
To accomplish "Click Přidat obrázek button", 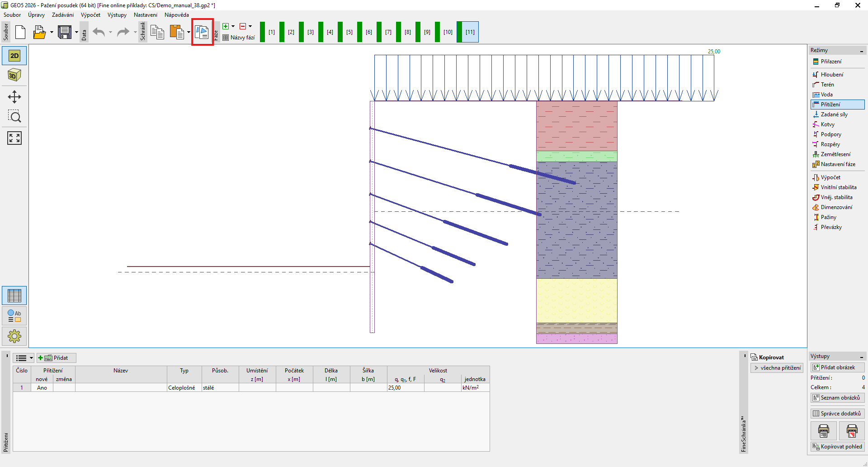I will 837,367.
